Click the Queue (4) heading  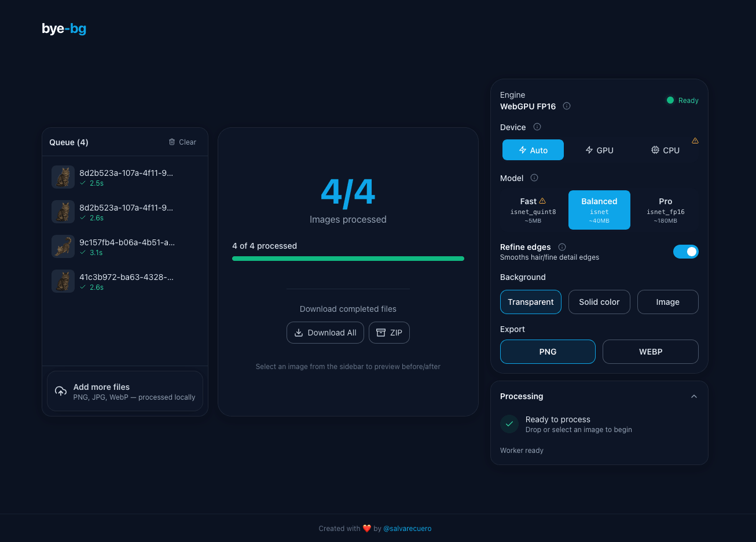point(69,142)
